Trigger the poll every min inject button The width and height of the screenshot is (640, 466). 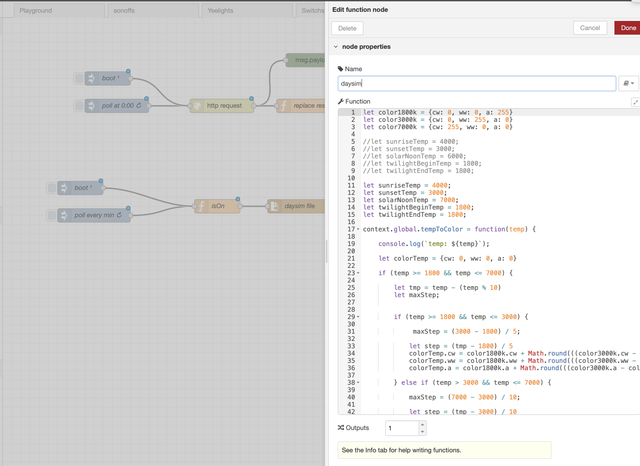(x=51, y=215)
